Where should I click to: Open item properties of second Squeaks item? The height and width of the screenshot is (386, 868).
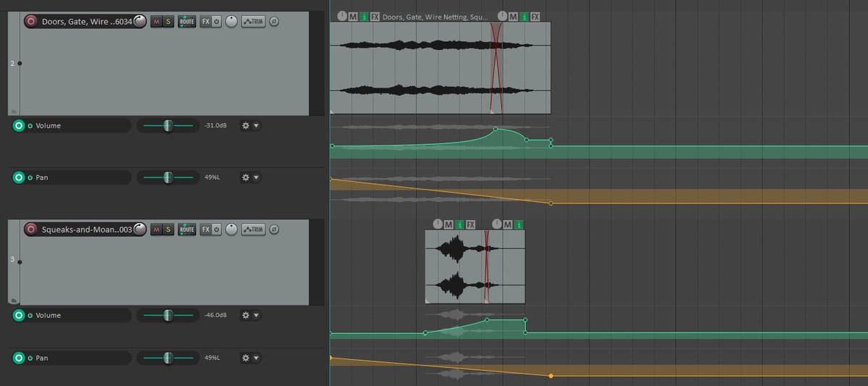(519, 225)
